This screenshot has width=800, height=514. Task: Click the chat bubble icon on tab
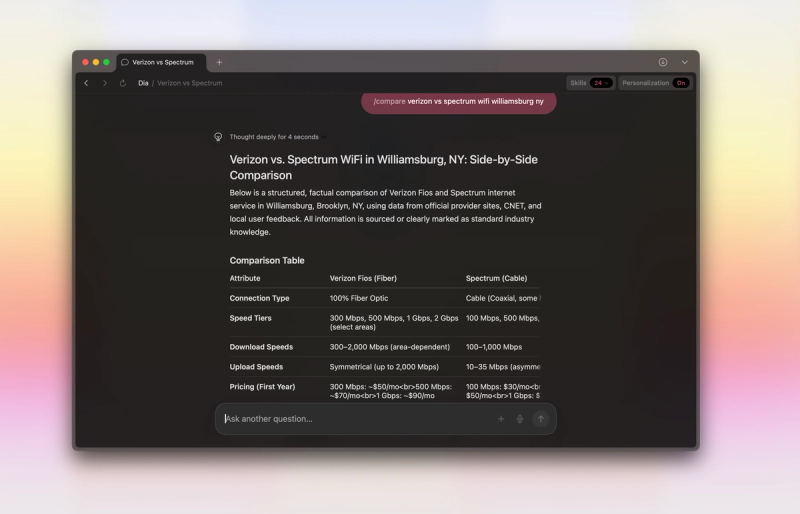[124, 62]
